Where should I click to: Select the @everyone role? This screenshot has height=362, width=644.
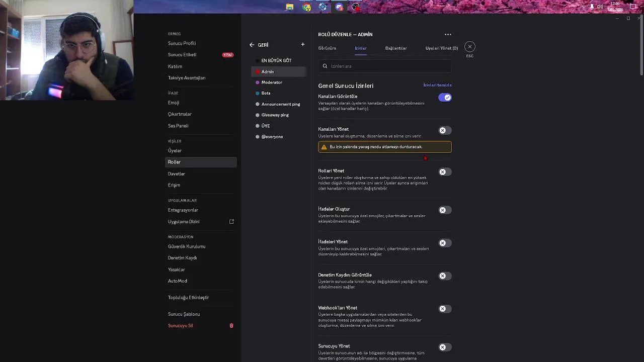point(278,137)
